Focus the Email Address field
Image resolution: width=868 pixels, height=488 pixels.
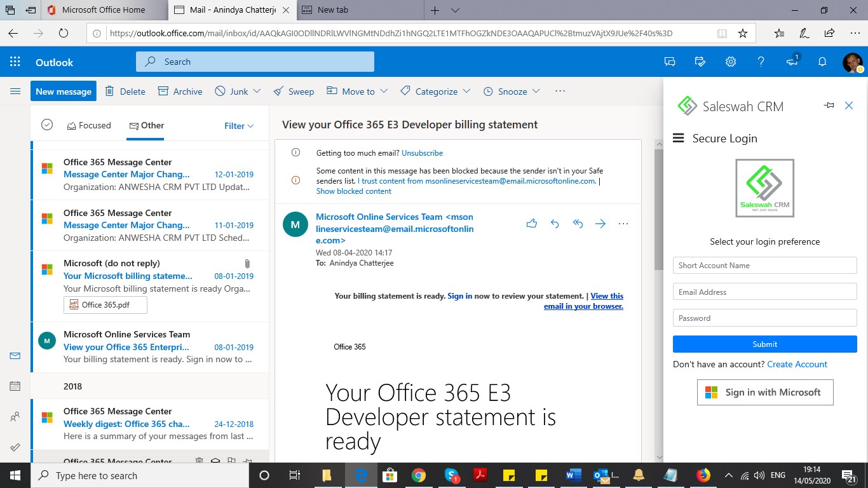765,292
